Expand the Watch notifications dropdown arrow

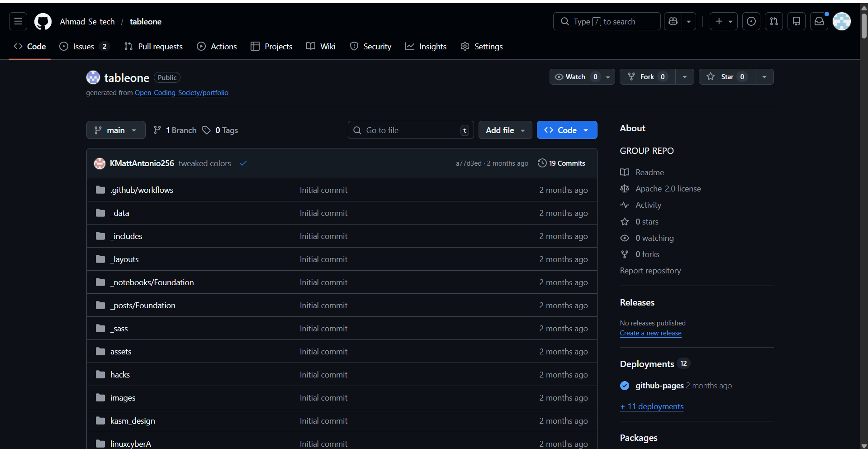608,77
